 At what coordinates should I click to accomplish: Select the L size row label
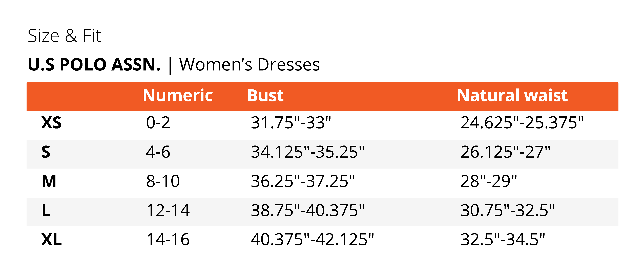pyautogui.click(x=46, y=210)
